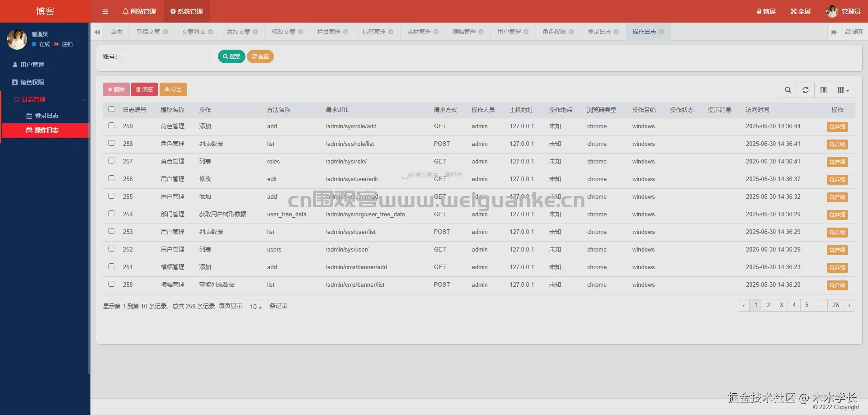This screenshot has height=415, width=868.
Task: Click the green 搜索 button
Action: [x=231, y=56]
